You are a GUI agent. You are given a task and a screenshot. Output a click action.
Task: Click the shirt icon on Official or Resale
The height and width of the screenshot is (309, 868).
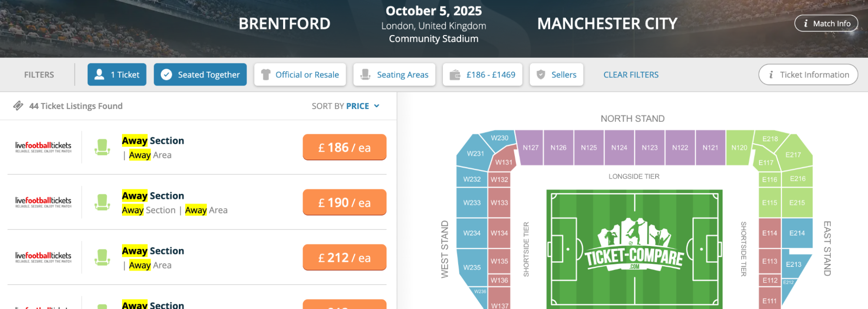point(266,74)
